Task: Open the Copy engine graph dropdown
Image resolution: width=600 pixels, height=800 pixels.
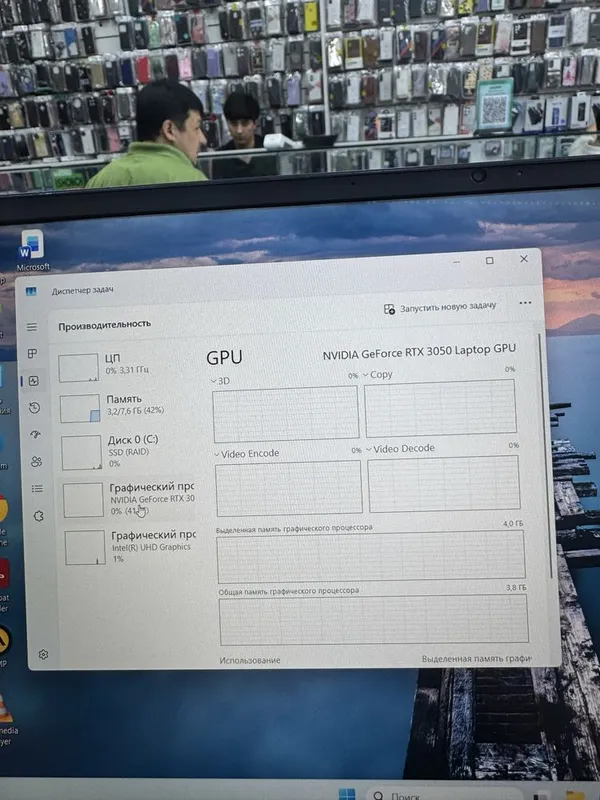Action: tap(378, 374)
